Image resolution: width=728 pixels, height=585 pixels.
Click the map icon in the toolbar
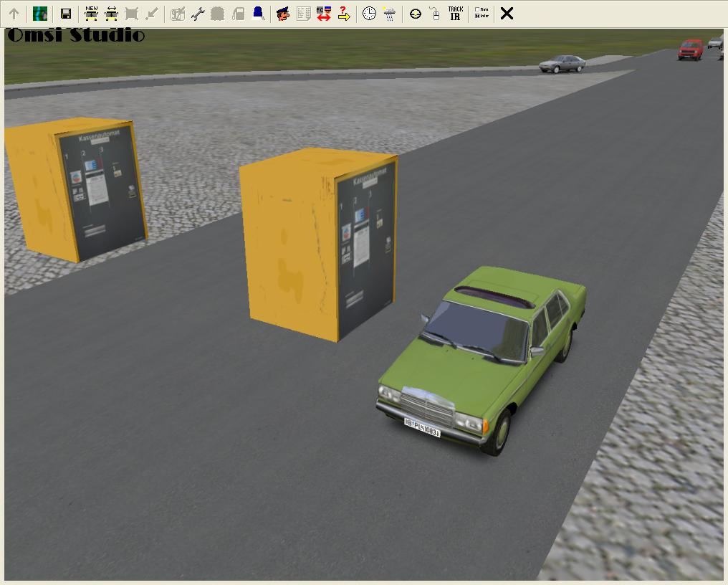[40, 14]
